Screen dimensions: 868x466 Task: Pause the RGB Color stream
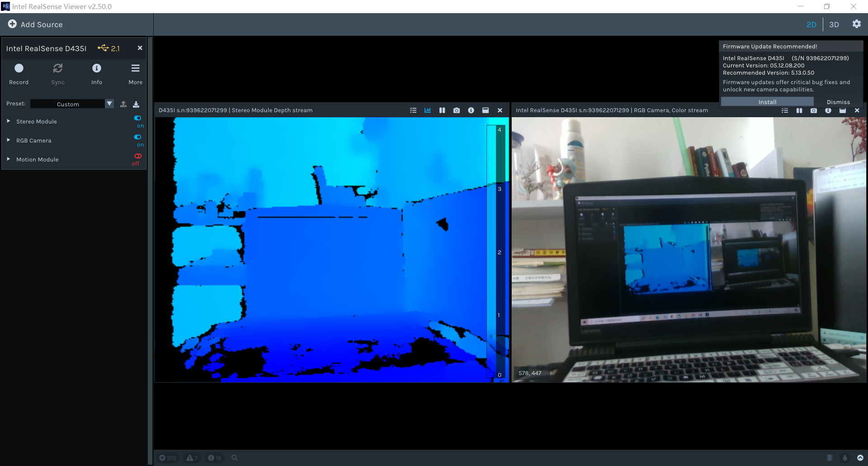pos(799,110)
